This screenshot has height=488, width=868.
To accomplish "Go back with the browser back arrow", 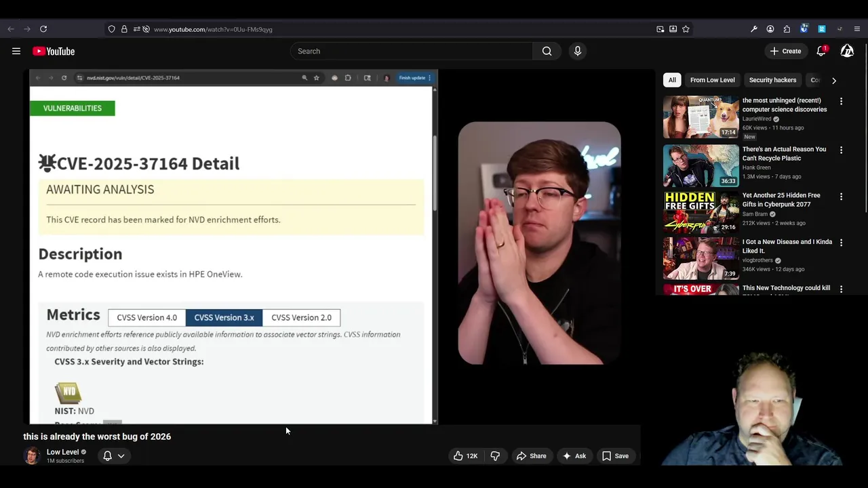I will [11, 29].
